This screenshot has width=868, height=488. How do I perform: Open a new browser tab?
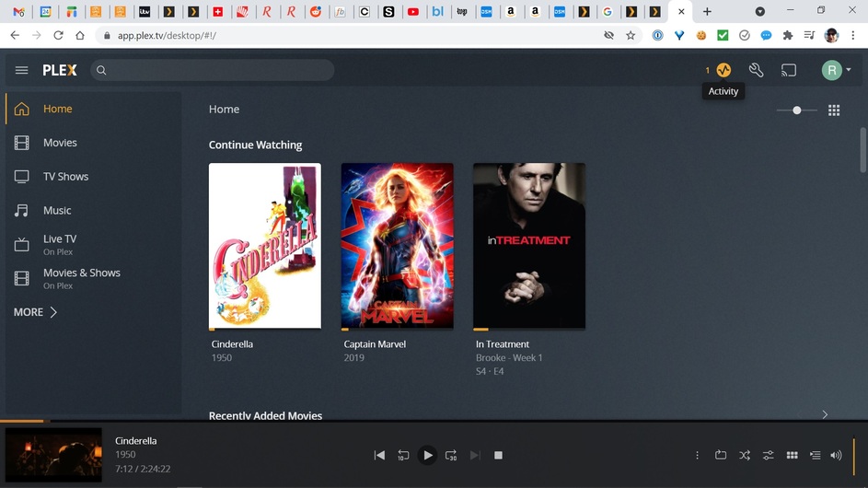click(707, 12)
